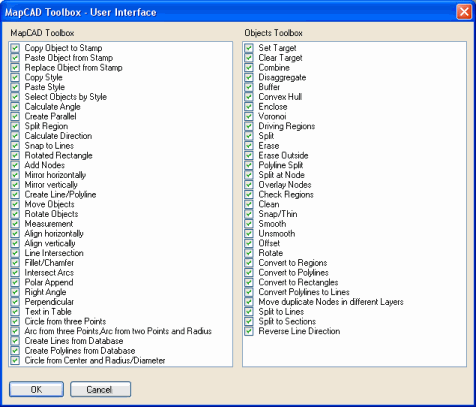Disable the Polyline Split checkbox

coord(249,165)
